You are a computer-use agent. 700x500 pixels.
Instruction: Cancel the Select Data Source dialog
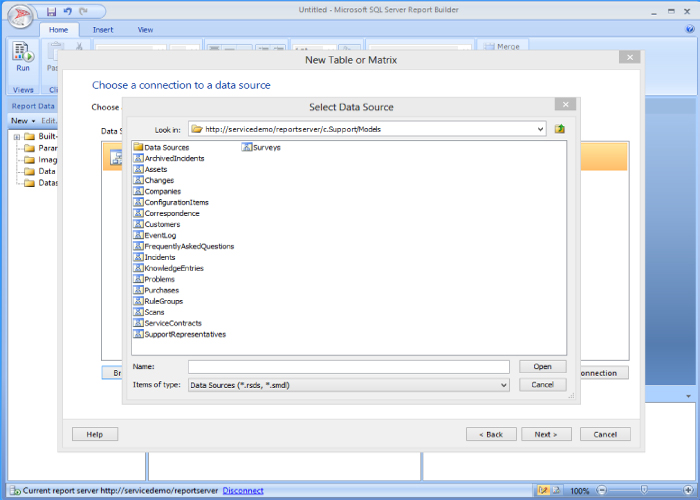pyautogui.click(x=542, y=385)
